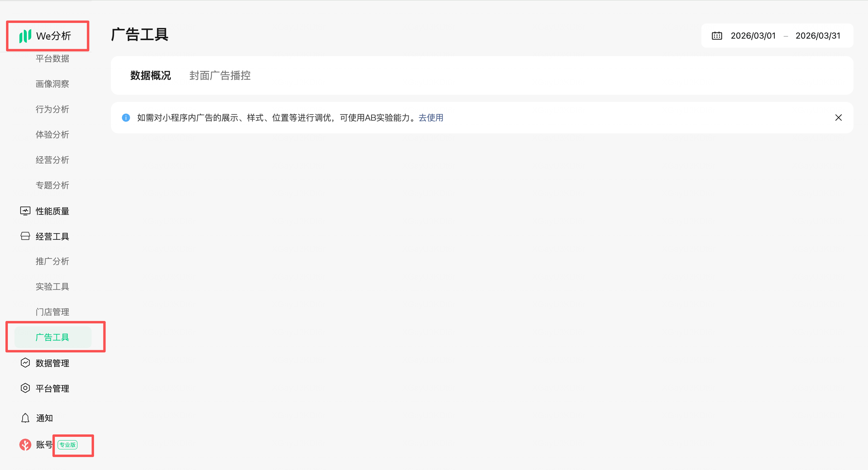Viewport: 868px width, 470px height.
Task: Open the calendar icon date picker
Action: pyautogui.click(x=717, y=36)
